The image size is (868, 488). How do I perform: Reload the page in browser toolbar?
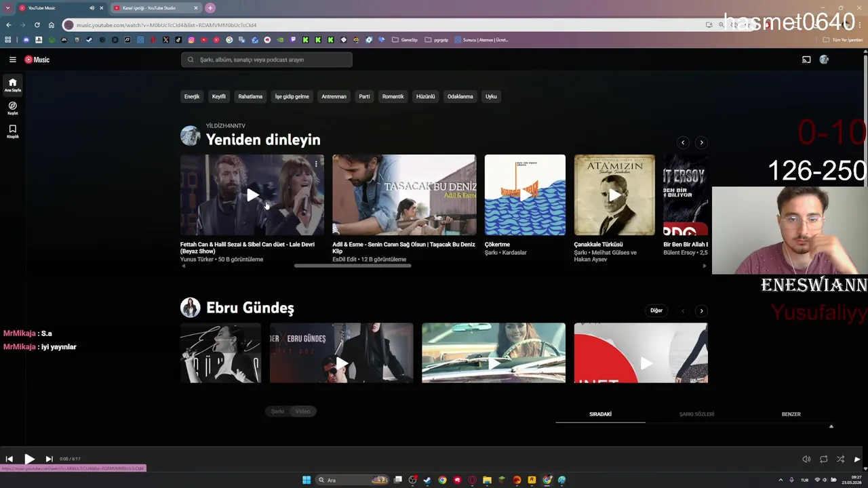tap(37, 25)
